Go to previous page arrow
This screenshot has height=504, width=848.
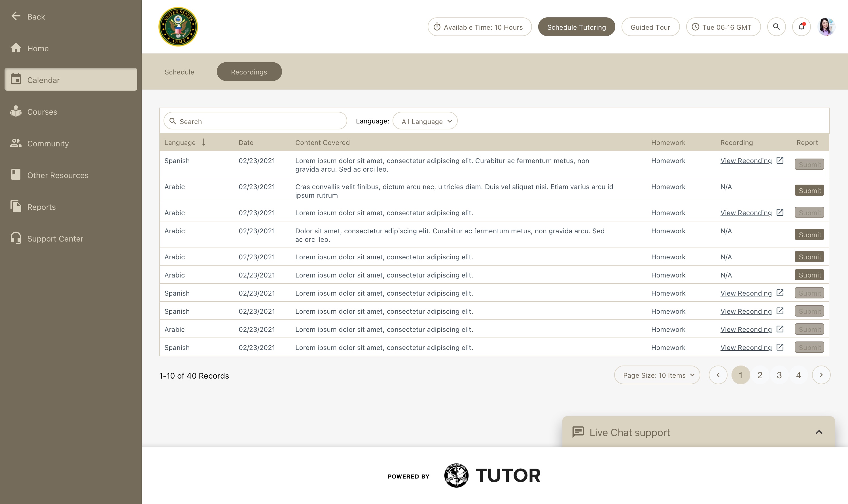(718, 375)
